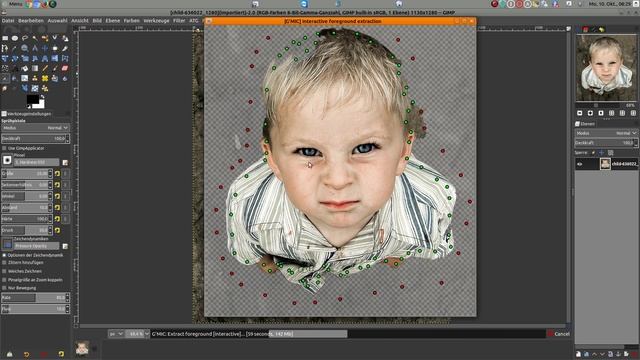Click the child layer thumbnail in Layers
Image resolution: width=640 pixels, height=360 pixels.
[x=605, y=164]
